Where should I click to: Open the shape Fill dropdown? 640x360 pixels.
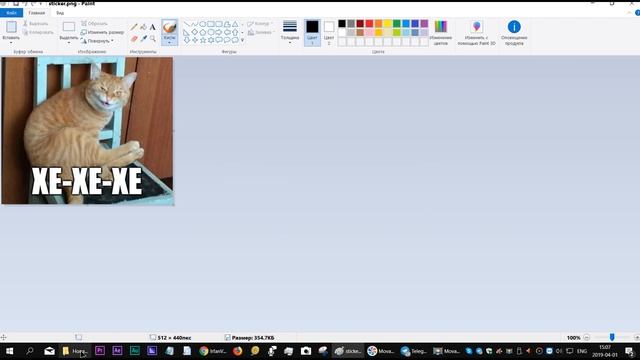261,32
